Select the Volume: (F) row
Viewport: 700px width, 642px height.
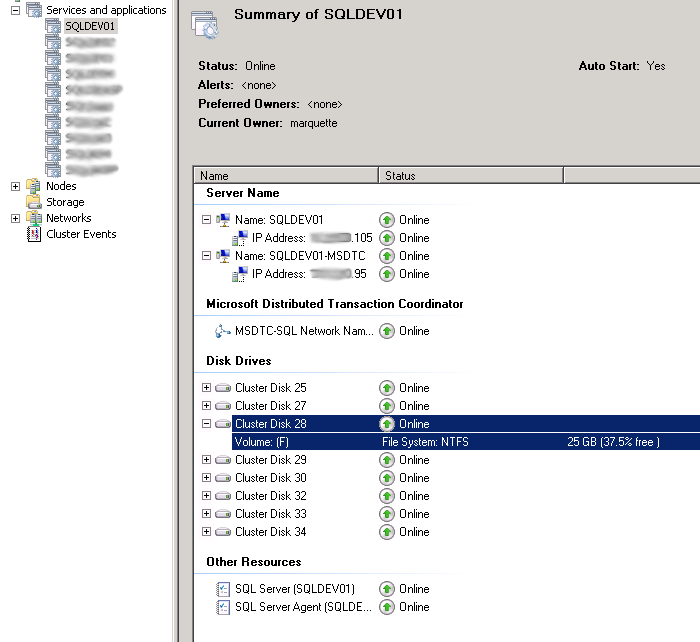click(466, 442)
